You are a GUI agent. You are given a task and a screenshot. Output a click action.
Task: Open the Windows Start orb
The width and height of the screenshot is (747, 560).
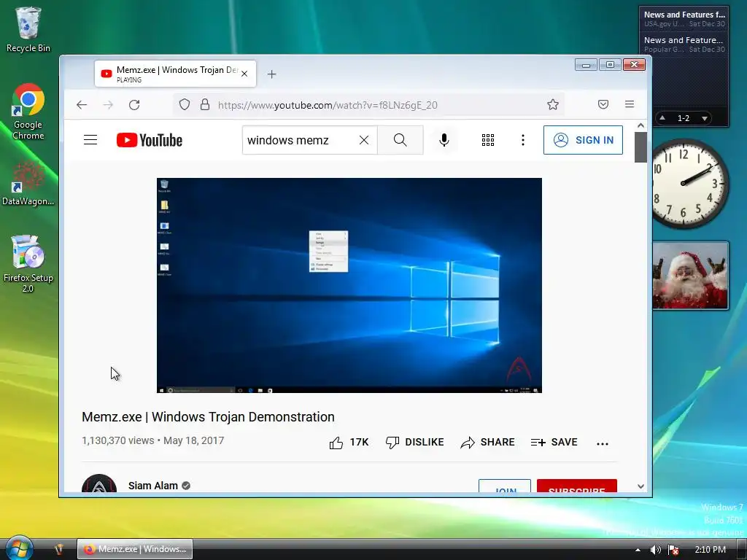pos(19,548)
